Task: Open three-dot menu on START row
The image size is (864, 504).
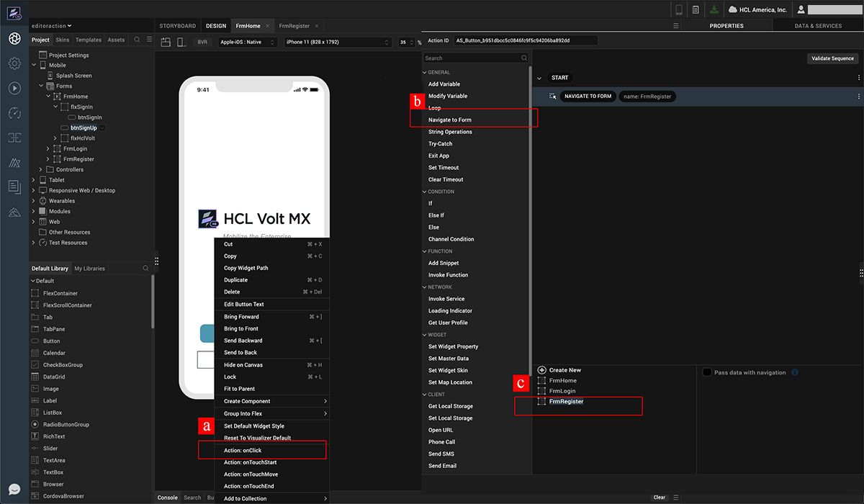Action: point(858,78)
